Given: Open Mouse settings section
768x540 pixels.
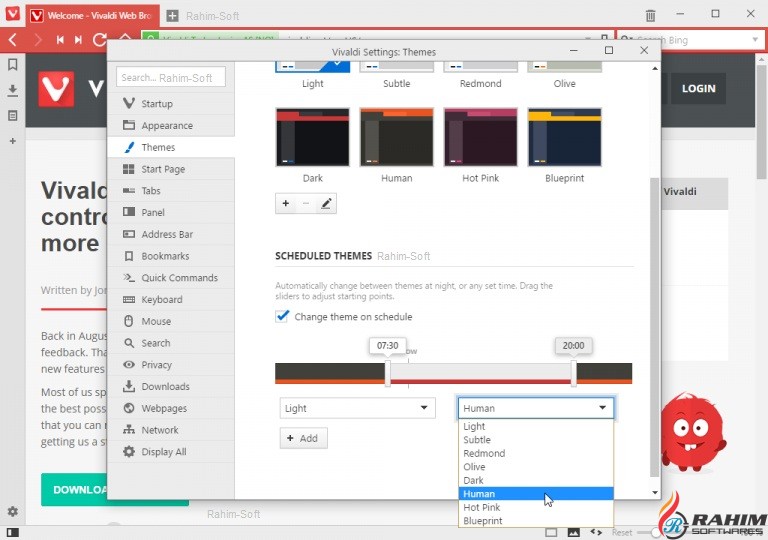Looking at the screenshot, I should click(x=171, y=321).
